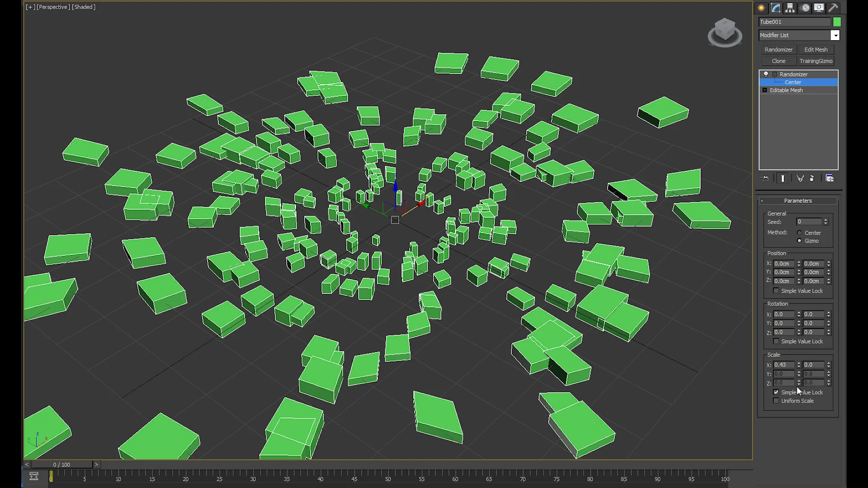Screen dimensions: 868x488
Task: Enable Uniform Scale checkbox
Action: (x=776, y=401)
